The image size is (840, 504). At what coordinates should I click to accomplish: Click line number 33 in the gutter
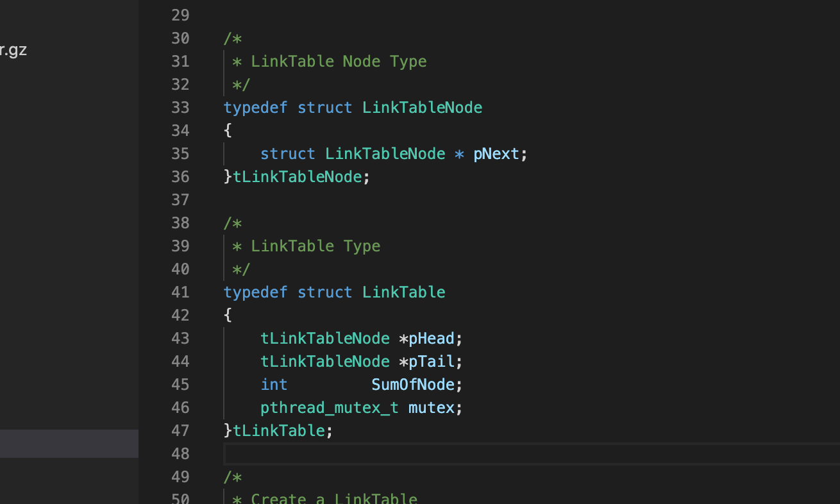click(180, 108)
